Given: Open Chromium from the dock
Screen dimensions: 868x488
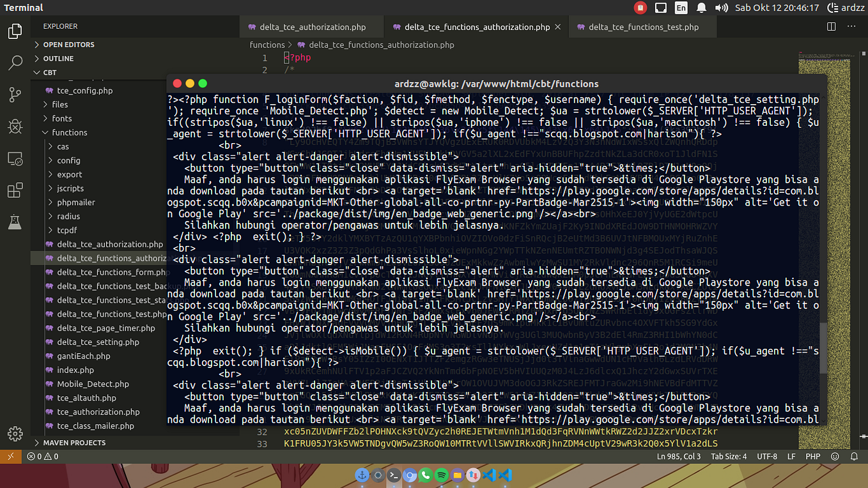Looking at the screenshot, I should (410, 475).
